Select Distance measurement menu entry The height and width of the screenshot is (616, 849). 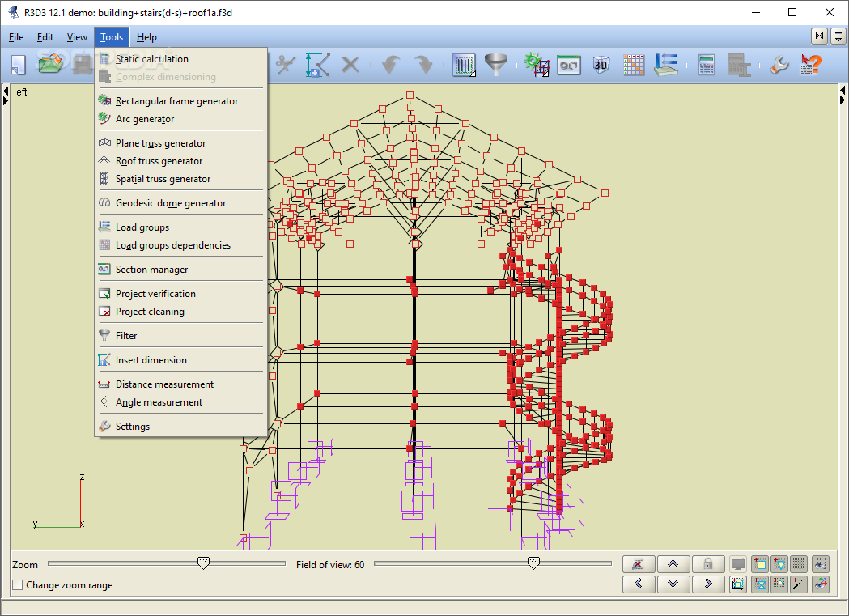click(x=180, y=384)
